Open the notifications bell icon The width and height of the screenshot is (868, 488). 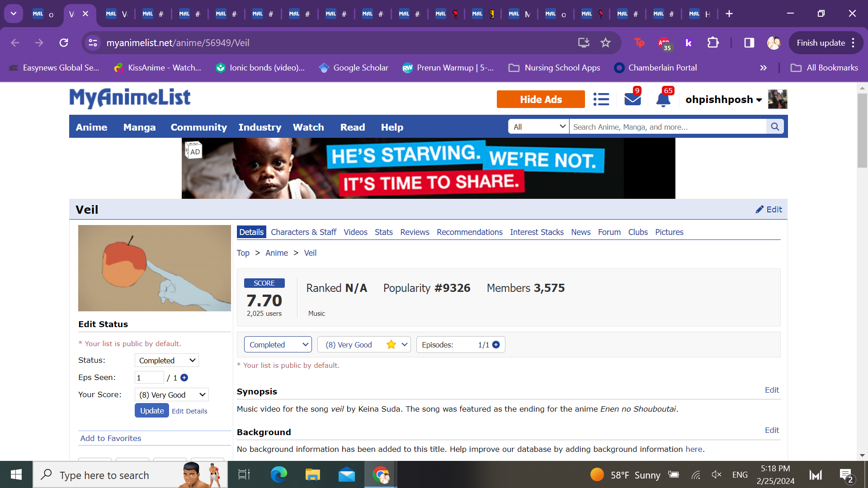[663, 99]
